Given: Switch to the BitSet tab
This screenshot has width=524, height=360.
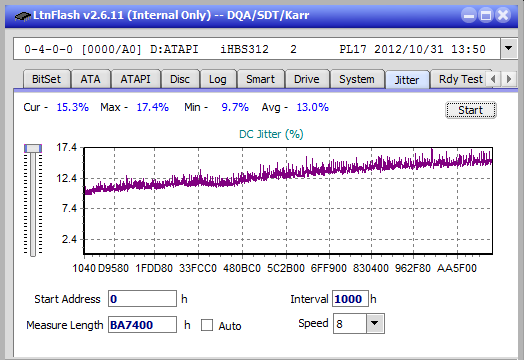Looking at the screenshot, I should (x=46, y=79).
